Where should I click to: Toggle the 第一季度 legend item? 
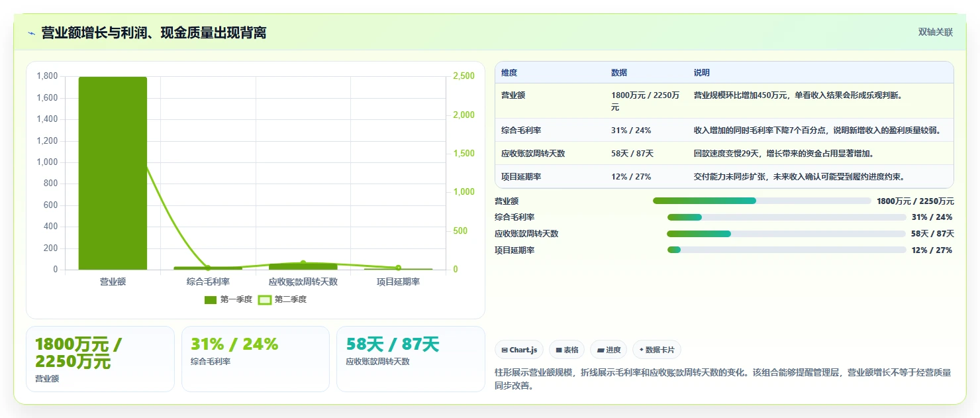click(x=228, y=299)
